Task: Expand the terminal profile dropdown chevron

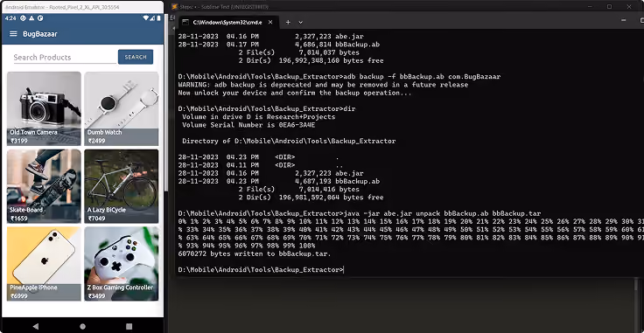Action: click(301, 22)
